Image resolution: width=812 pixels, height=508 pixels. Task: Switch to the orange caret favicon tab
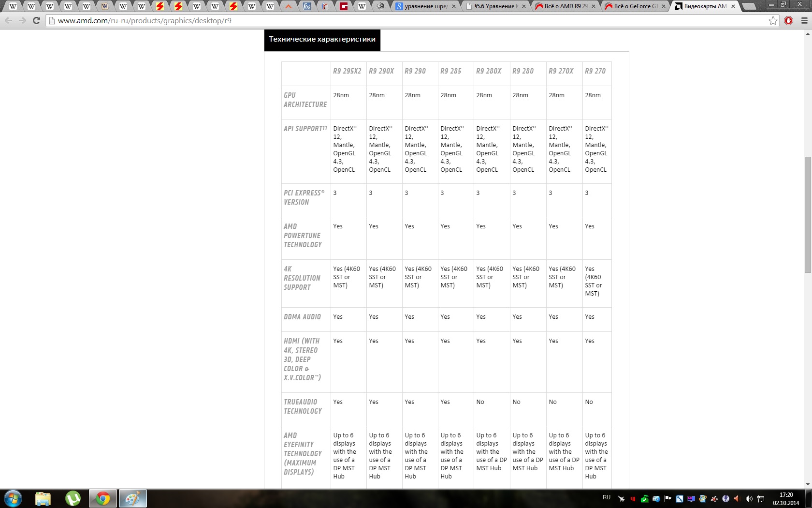289,6
